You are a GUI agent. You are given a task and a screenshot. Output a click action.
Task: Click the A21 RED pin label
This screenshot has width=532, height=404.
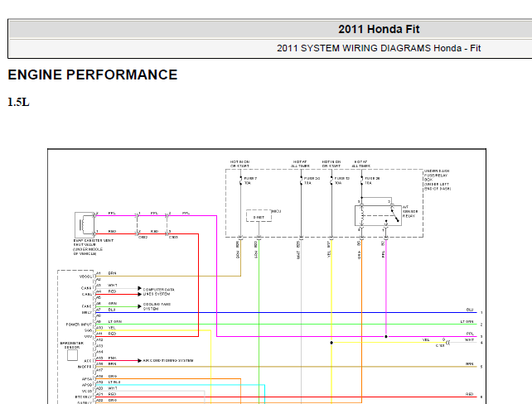[x=106, y=394]
